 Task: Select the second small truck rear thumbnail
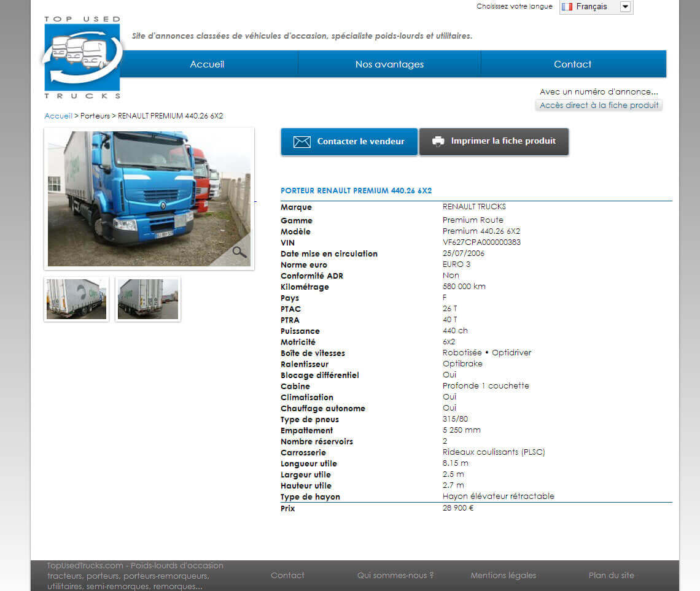coord(148,299)
